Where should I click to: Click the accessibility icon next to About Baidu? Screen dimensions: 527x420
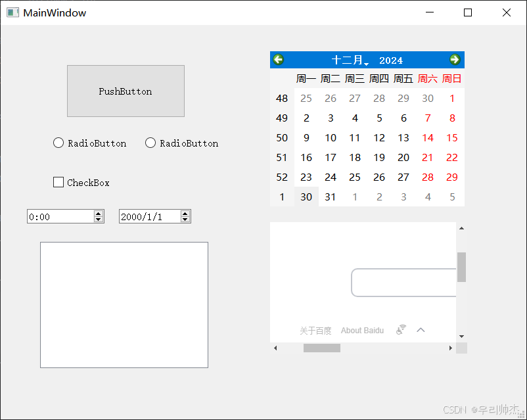click(x=401, y=330)
